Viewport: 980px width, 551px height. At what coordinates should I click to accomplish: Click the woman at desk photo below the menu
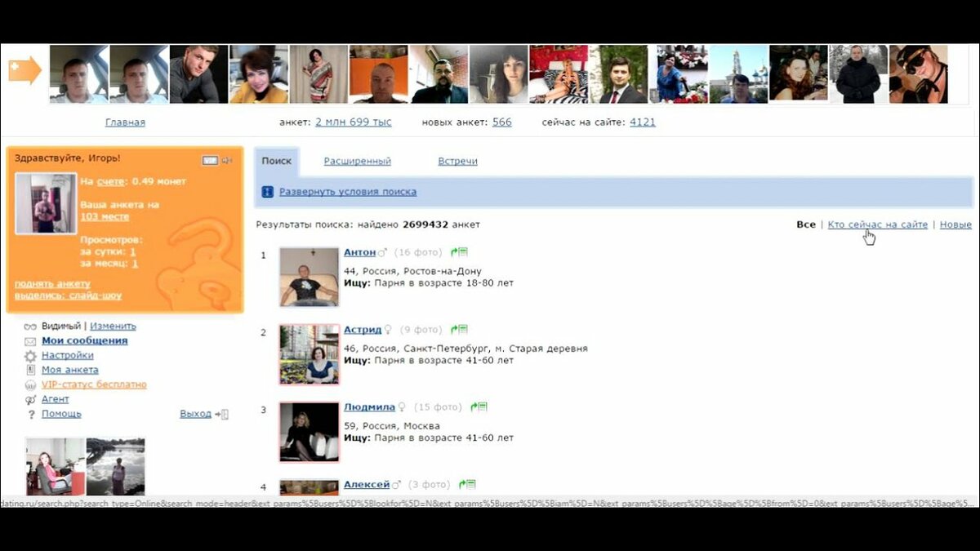(x=55, y=467)
